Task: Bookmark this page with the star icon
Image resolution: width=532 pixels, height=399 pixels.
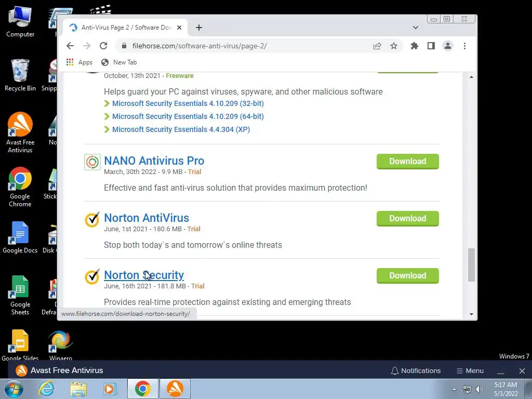Action: tap(394, 46)
